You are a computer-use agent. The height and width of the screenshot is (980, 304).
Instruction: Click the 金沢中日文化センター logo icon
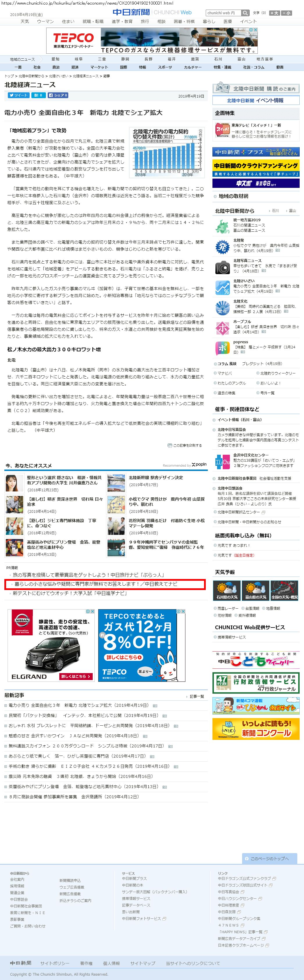pos(222,462)
